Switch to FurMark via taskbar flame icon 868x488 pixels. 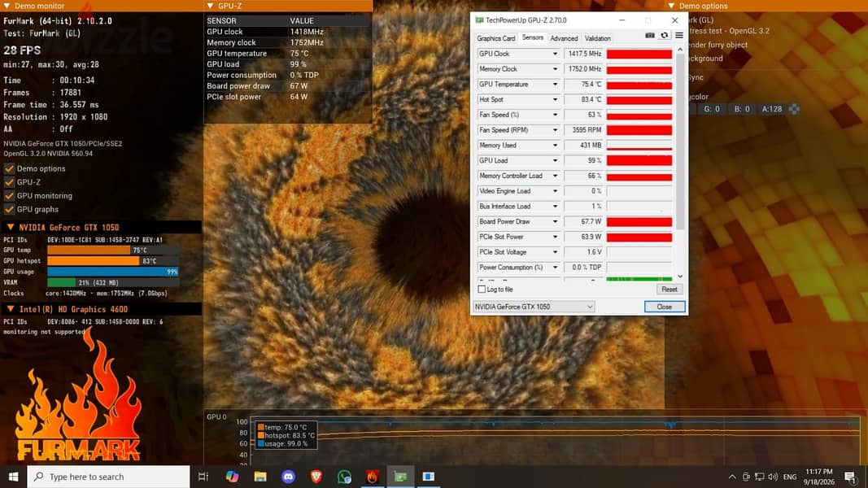click(373, 477)
